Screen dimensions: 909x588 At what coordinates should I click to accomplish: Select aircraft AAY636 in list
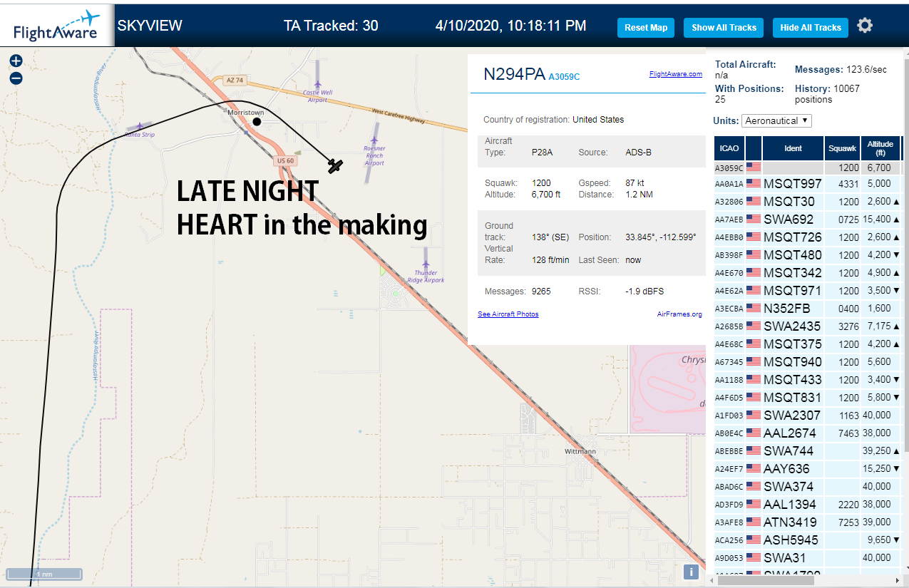808,469
